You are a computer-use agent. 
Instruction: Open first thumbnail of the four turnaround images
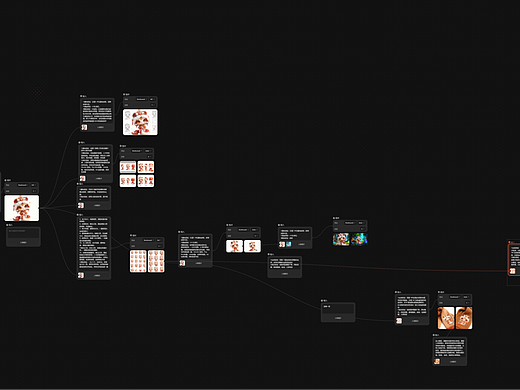point(128,167)
